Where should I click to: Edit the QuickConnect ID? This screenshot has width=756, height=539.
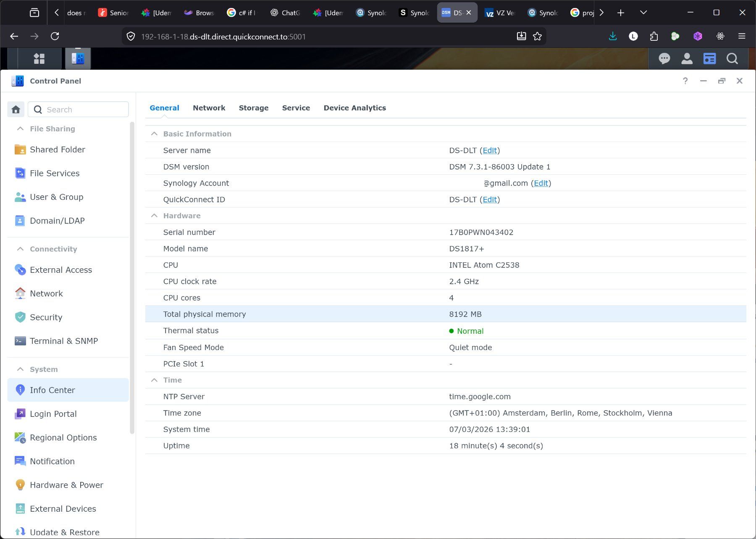click(490, 199)
